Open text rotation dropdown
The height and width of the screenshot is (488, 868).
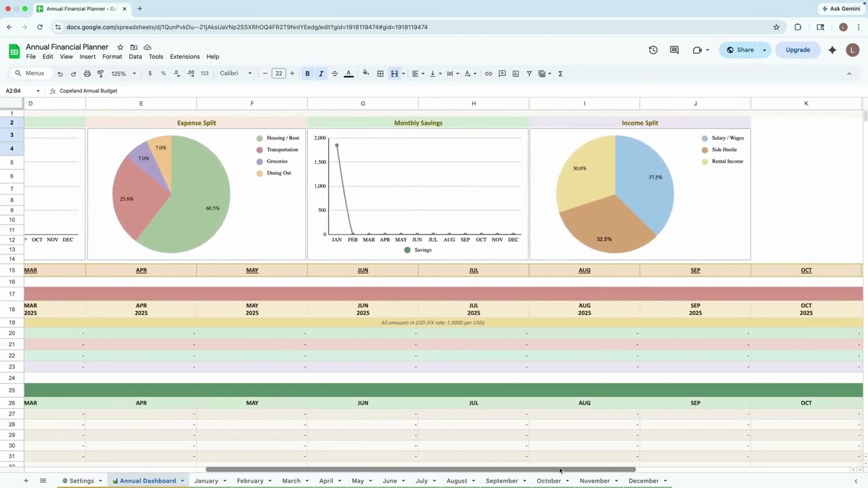pos(470,74)
